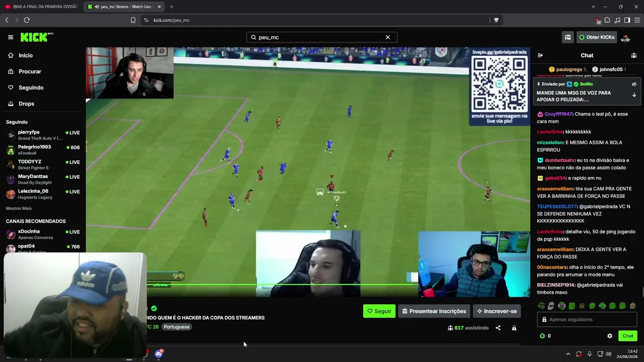Open Brave Shields icon
644x362 pixels.
(496, 20)
